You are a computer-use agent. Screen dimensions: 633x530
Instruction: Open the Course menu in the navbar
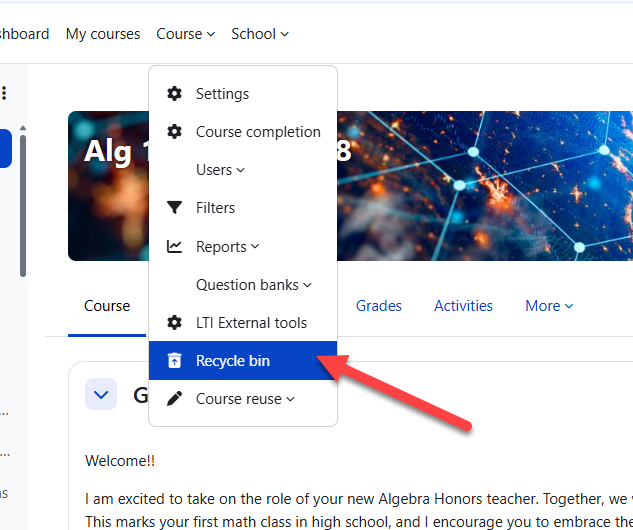(185, 34)
